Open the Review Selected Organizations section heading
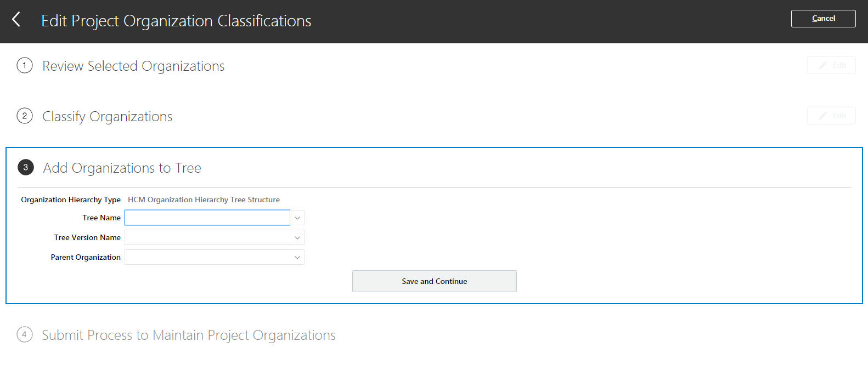 pos(133,66)
